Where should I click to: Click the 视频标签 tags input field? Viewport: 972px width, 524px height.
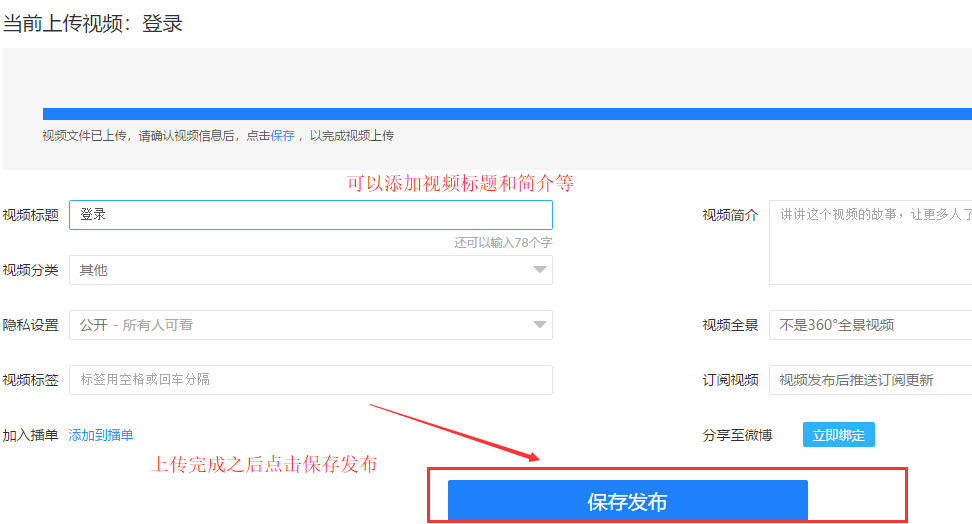[310, 380]
